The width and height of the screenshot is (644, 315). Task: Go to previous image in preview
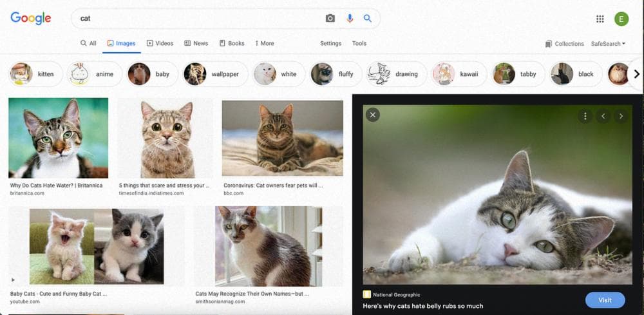(603, 117)
